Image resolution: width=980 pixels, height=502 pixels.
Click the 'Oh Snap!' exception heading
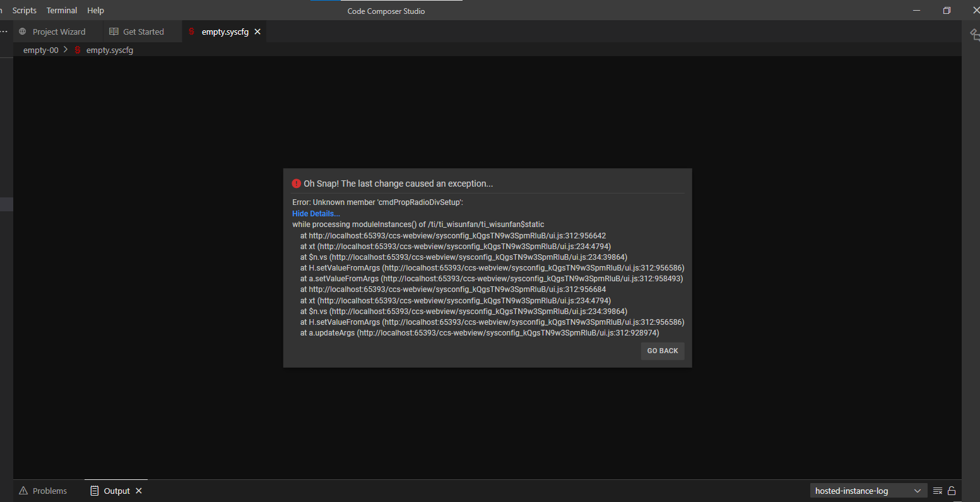coord(398,184)
